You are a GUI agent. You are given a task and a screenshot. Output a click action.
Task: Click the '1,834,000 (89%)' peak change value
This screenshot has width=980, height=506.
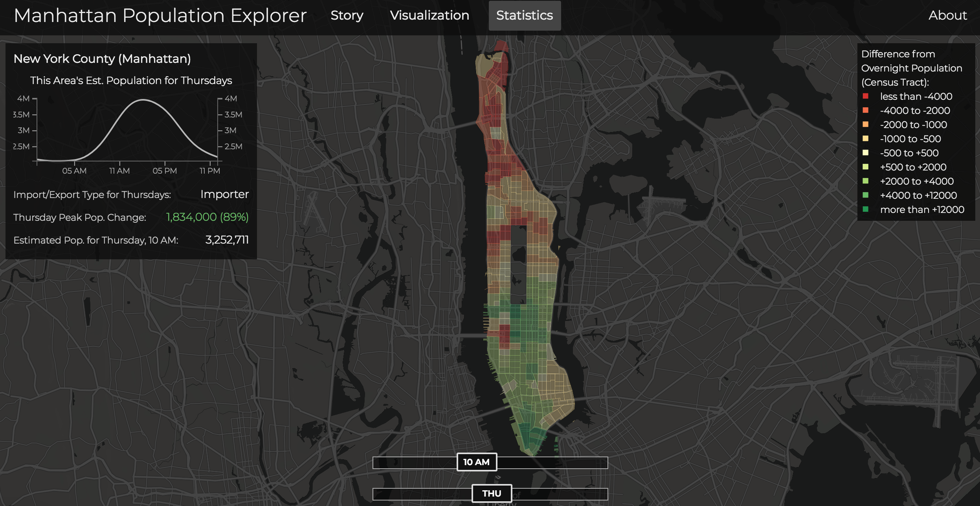[x=207, y=217]
